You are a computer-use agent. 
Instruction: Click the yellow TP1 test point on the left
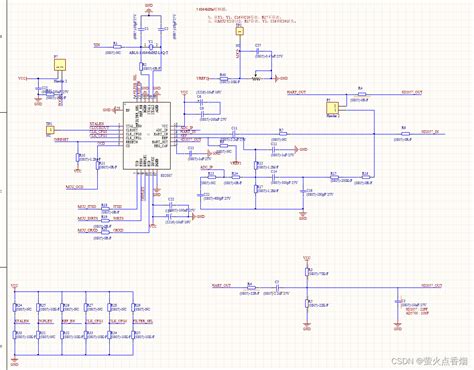coord(49,130)
